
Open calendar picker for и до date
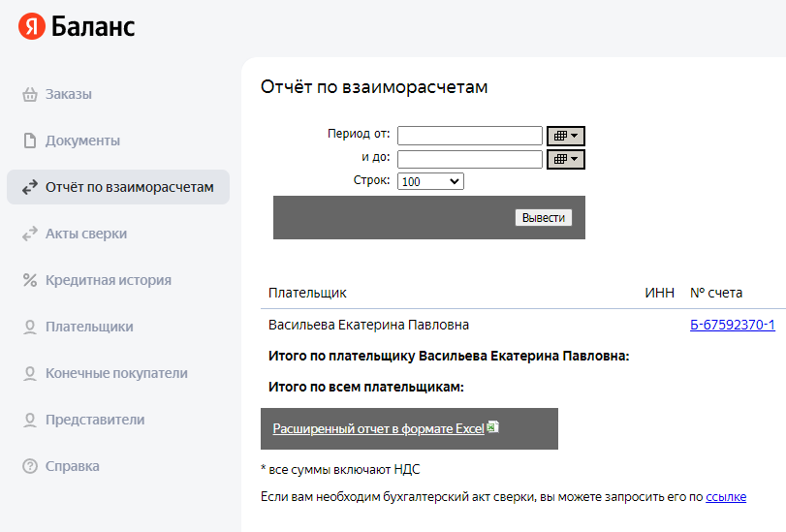[566, 159]
